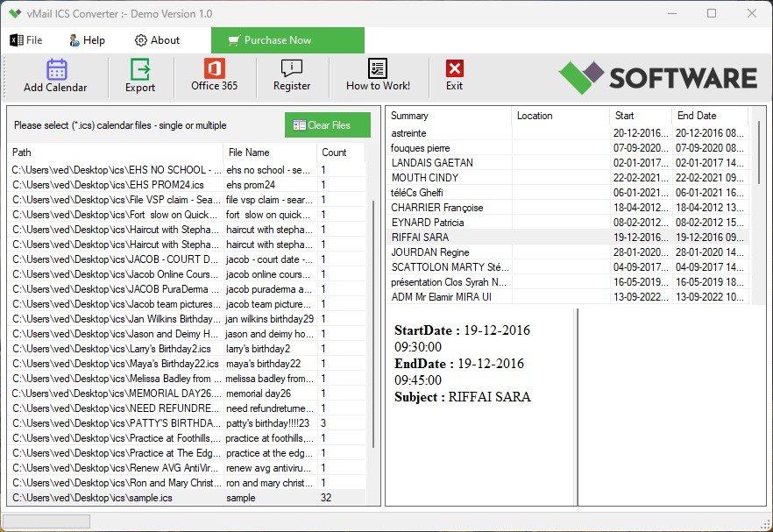
Task: Open the Help menu
Action: tap(88, 40)
